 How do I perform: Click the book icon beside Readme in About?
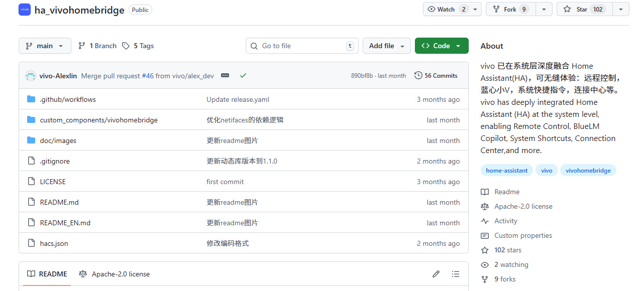(x=485, y=192)
